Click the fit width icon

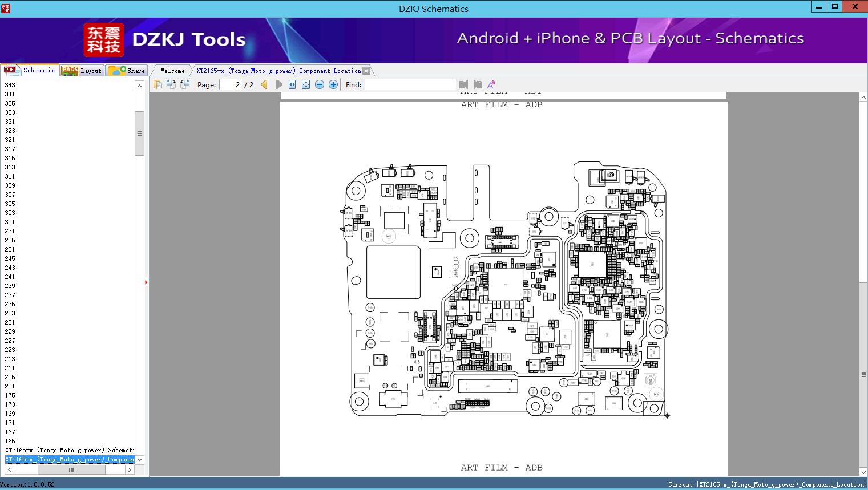292,84
